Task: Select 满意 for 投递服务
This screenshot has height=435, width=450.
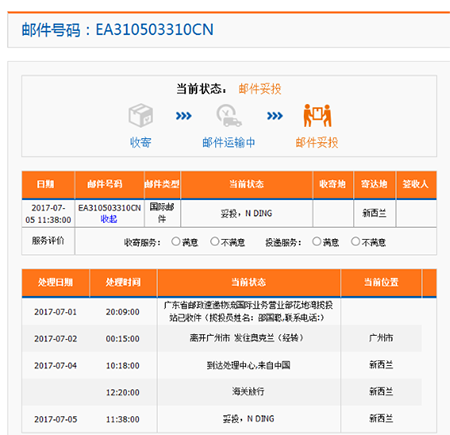Action: coord(317,241)
